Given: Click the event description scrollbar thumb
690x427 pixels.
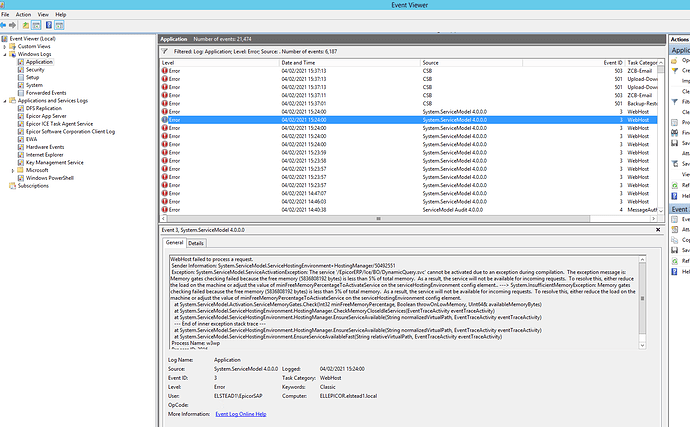Looking at the screenshot, I should [642, 298].
